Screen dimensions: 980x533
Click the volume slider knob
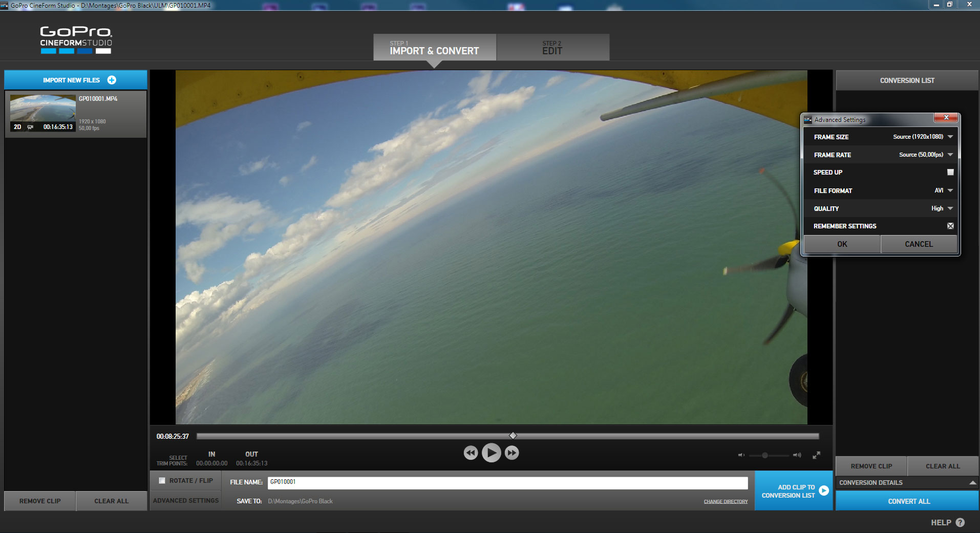(x=765, y=455)
